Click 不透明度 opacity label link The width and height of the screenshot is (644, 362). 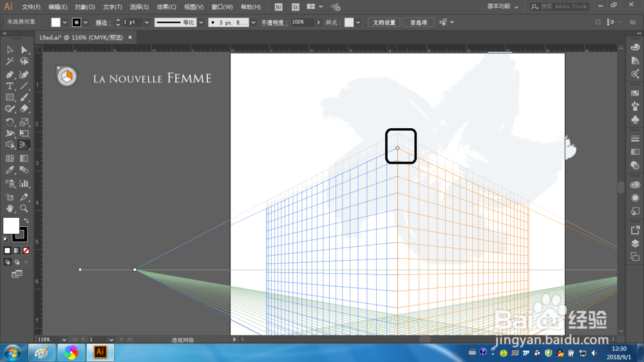(274, 23)
